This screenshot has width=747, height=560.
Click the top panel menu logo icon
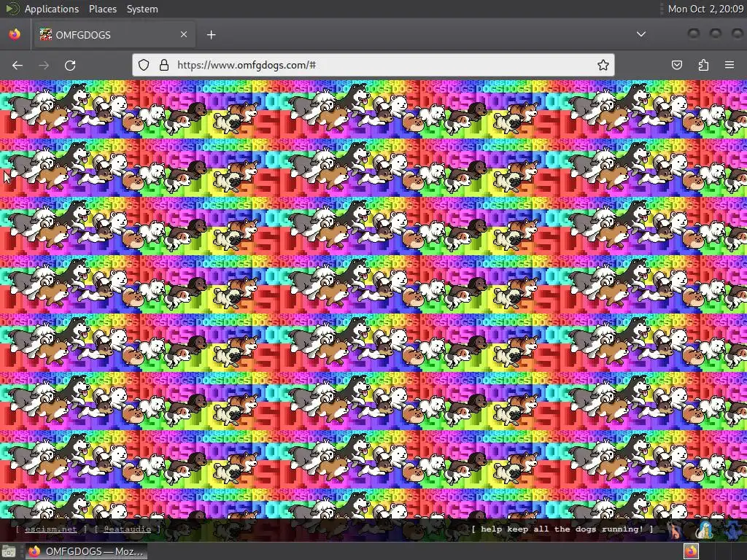[x=12, y=9]
